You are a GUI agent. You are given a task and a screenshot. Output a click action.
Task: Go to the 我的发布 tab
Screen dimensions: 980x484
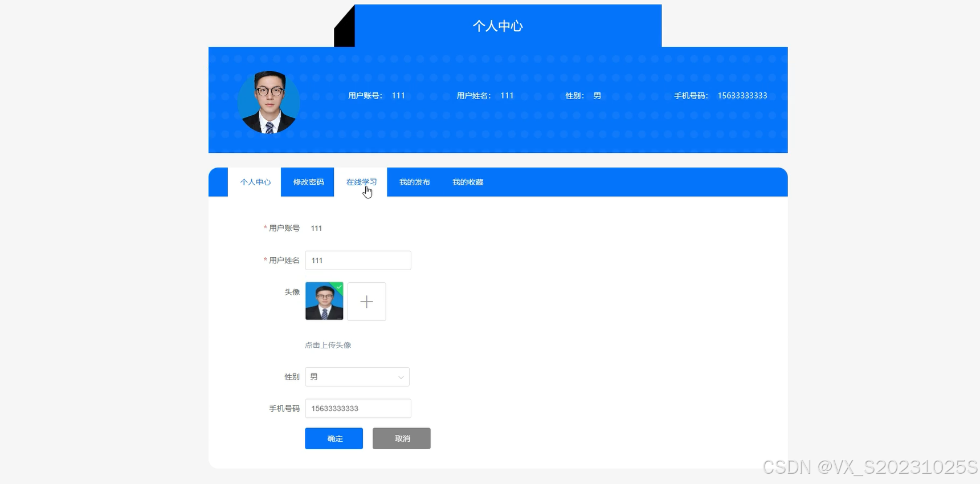click(414, 182)
